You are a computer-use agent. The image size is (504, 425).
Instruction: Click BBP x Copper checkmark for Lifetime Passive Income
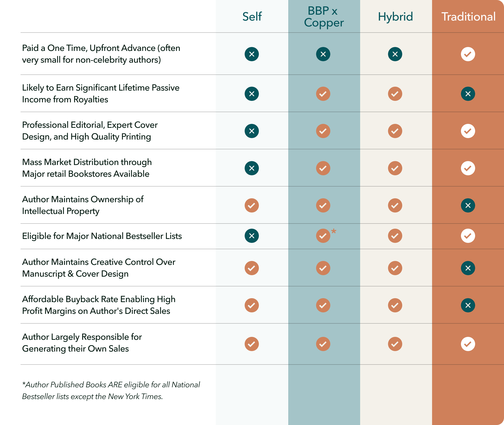point(323,94)
